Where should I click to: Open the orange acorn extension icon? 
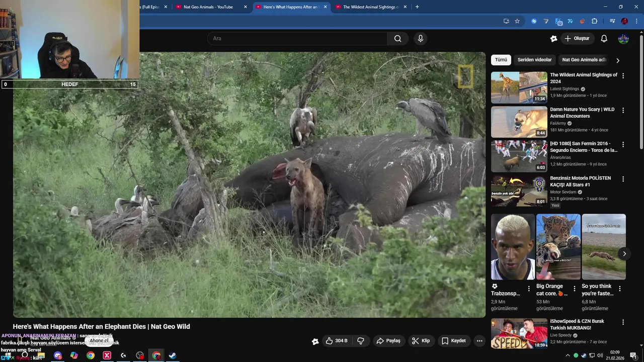coord(582,21)
